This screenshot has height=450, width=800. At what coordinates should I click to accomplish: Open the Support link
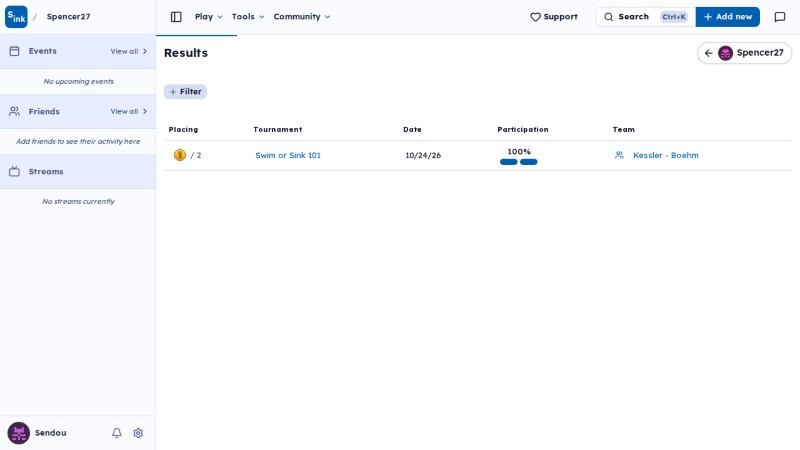tap(554, 17)
